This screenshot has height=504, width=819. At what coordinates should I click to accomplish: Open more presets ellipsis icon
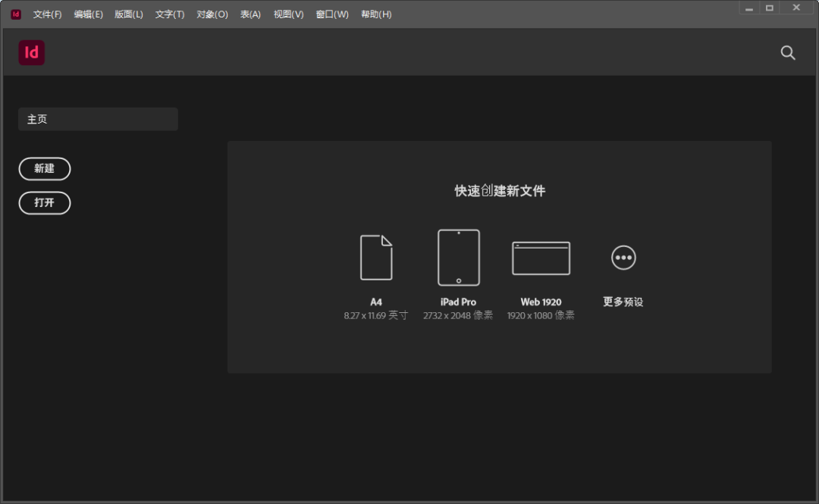tap(623, 258)
